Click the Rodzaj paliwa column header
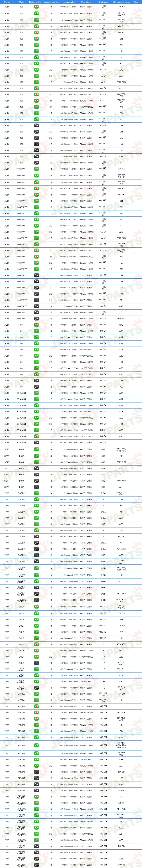Image resolution: width=142 pixels, height=868 pixels. 35,2
